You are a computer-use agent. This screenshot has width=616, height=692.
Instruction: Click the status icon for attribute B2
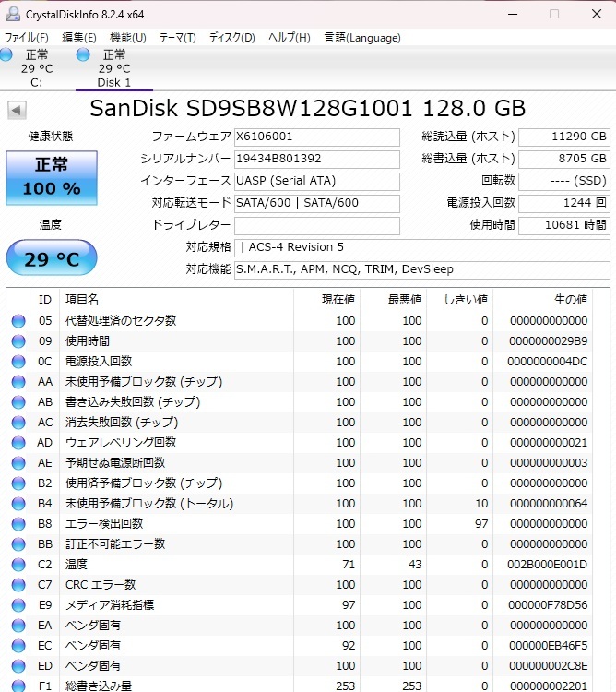click(18, 483)
